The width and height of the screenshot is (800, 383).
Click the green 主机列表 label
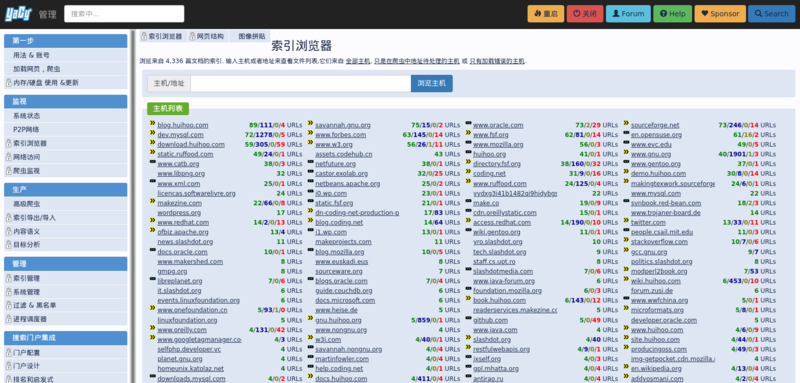click(168, 109)
